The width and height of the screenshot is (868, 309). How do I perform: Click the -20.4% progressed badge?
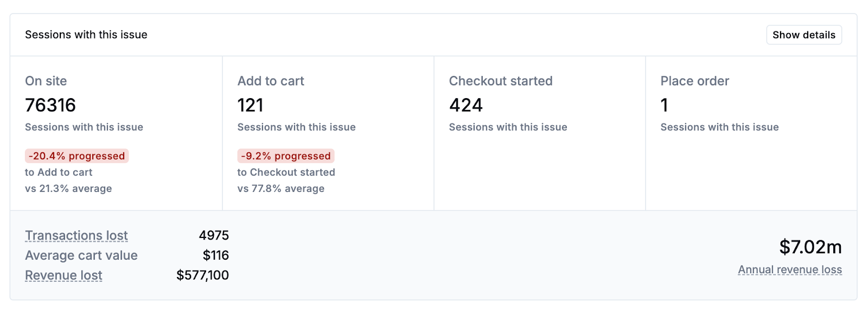(77, 156)
